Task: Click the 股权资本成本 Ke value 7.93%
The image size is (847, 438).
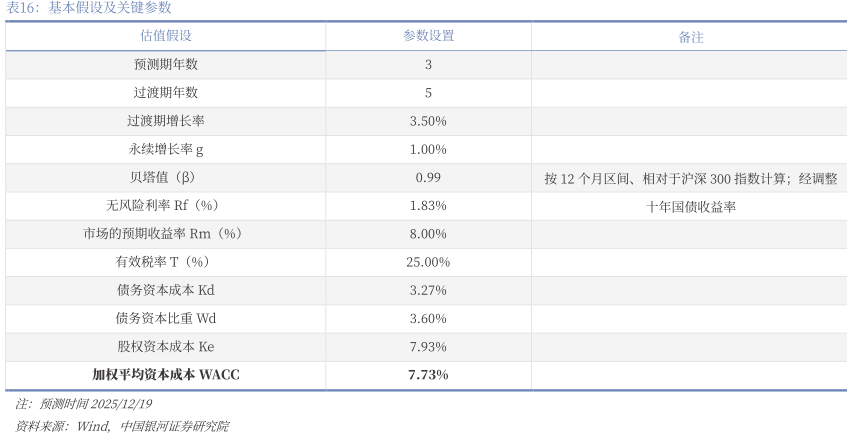Action: 428,346
